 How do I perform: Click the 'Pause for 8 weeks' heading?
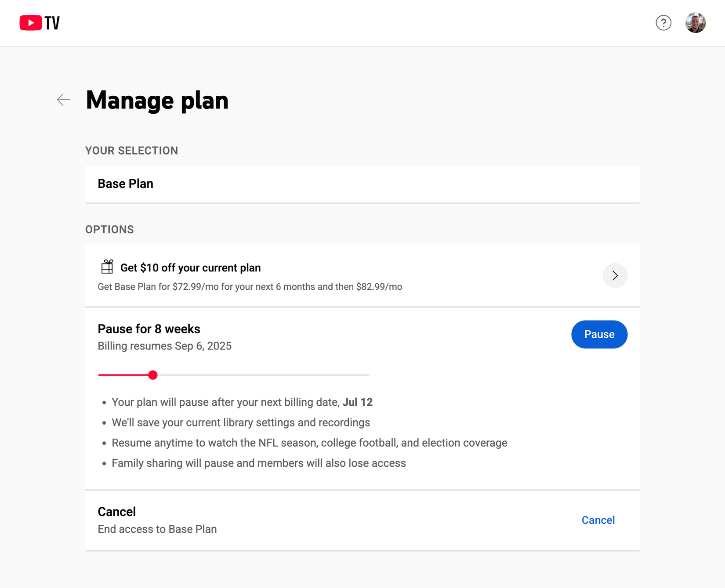149,329
